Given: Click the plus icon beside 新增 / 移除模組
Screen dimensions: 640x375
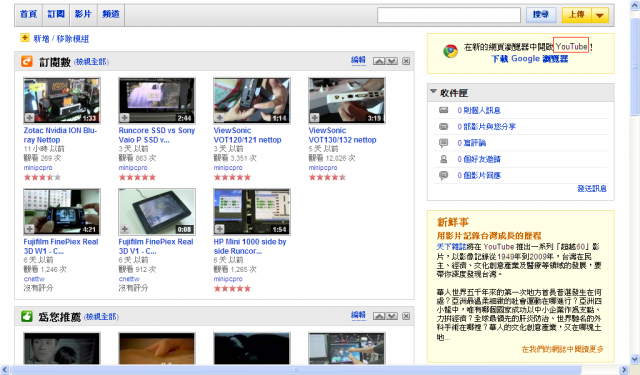Looking at the screenshot, I should pos(25,38).
